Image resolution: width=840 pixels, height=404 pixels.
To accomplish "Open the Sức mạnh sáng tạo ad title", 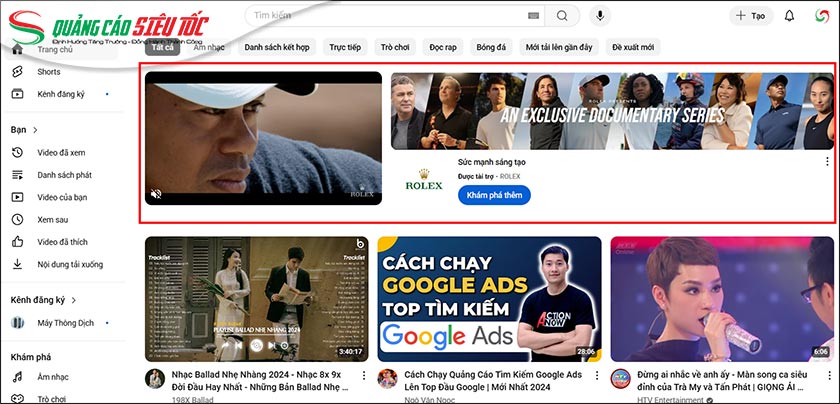I will pyautogui.click(x=492, y=162).
